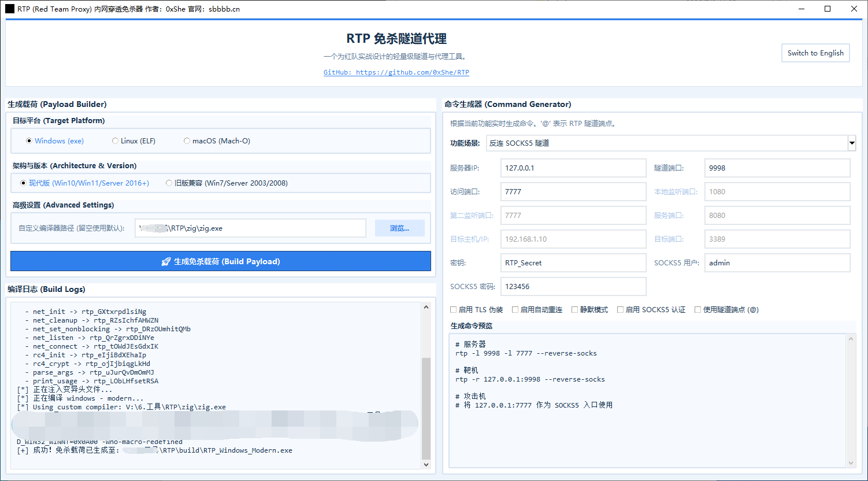The height and width of the screenshot is (481, 868).
Task: Open the 功能场景 scenario dropdown
Action: 670,143
